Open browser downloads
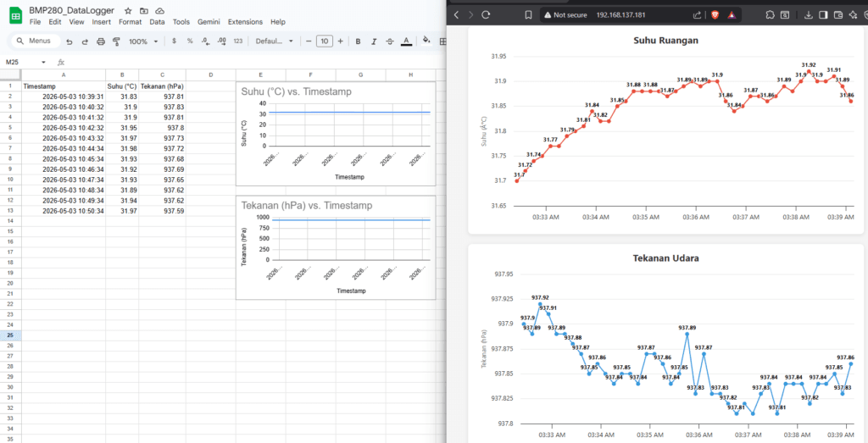868x443 pixels. [x=808, y=15]
